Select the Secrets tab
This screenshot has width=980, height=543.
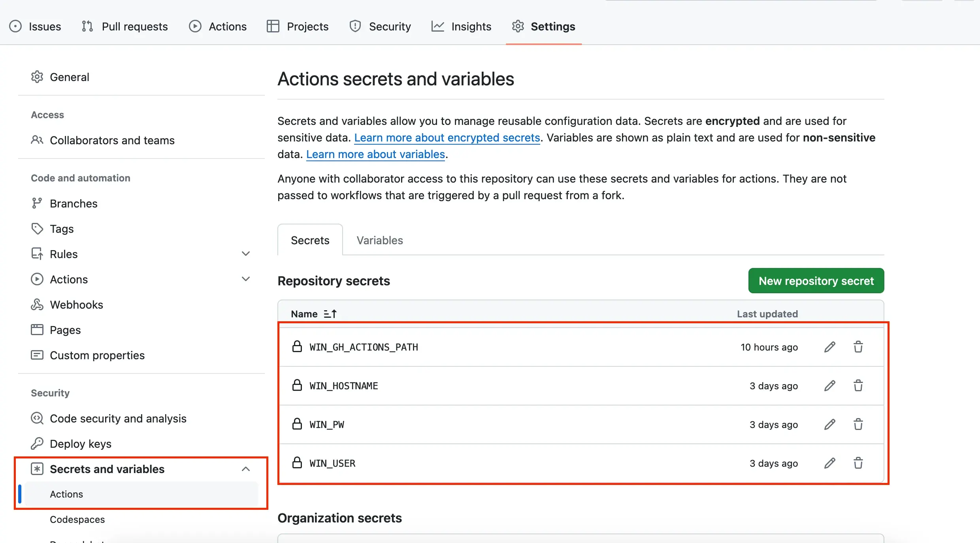click(310, 240)
